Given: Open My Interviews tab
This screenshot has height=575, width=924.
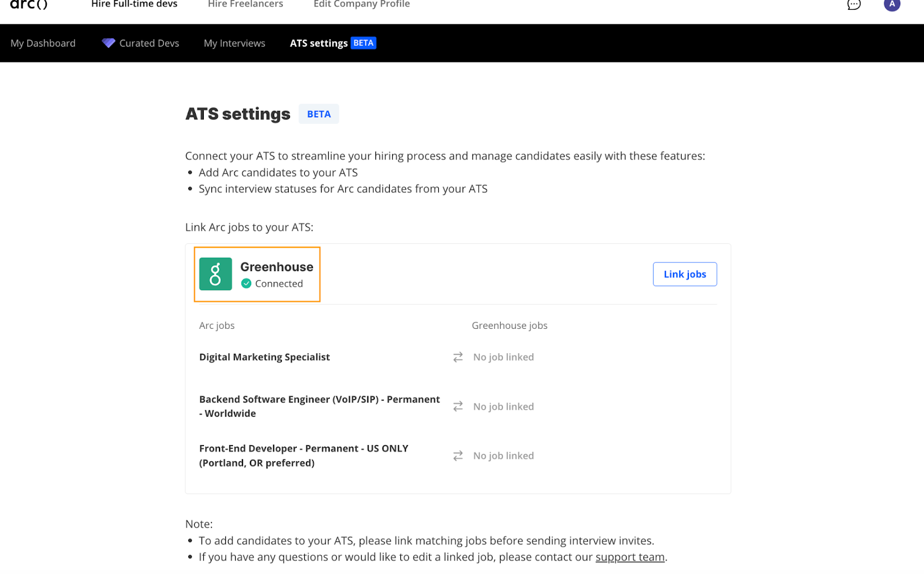Looking at the screenshot, I should pyautogui.click(x=234, y=43).
